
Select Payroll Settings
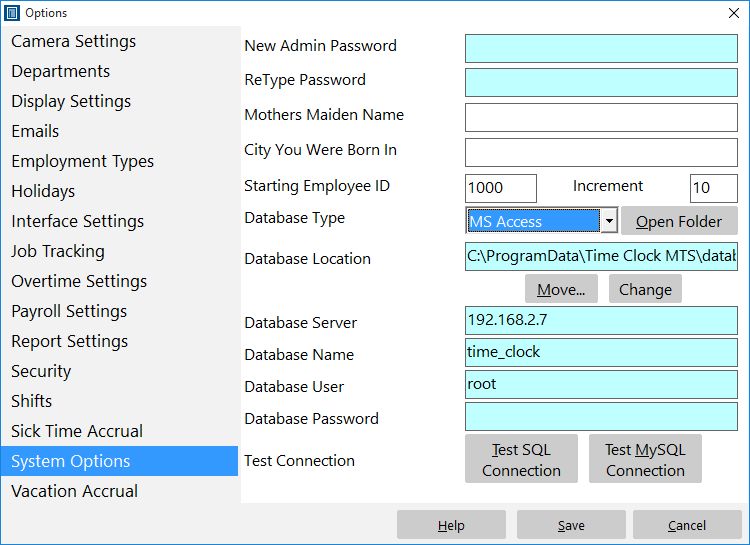pyautogui.click(x=120, y=311)
